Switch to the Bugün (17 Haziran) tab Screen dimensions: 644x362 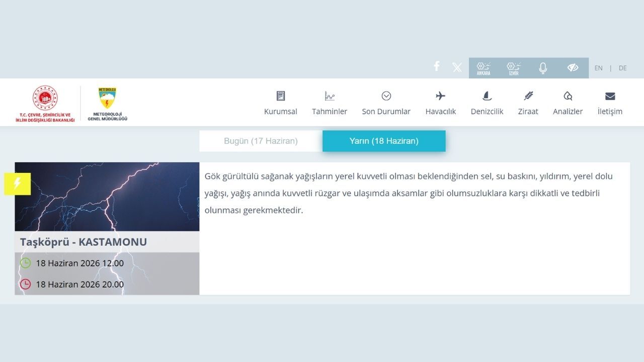tap(261, 141)
